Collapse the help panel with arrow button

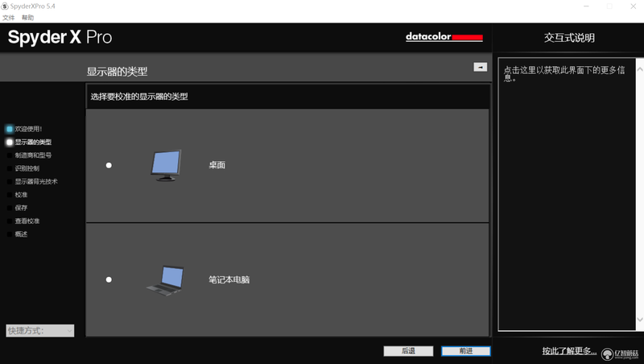tap(480, 67)
